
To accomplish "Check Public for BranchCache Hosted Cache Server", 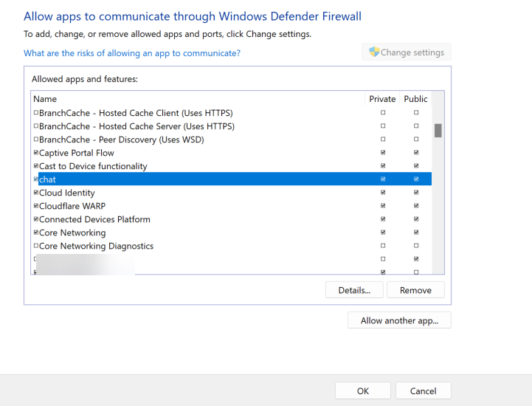I will coord(416,126).
